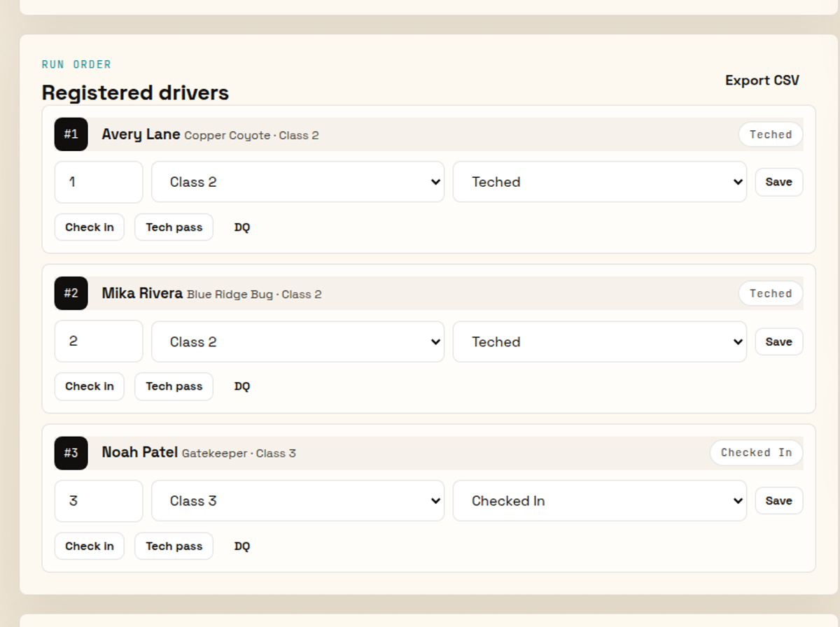This screenshot has width=840, height=627.
Task: Click the #2 number badge
Action: point(71,293)
